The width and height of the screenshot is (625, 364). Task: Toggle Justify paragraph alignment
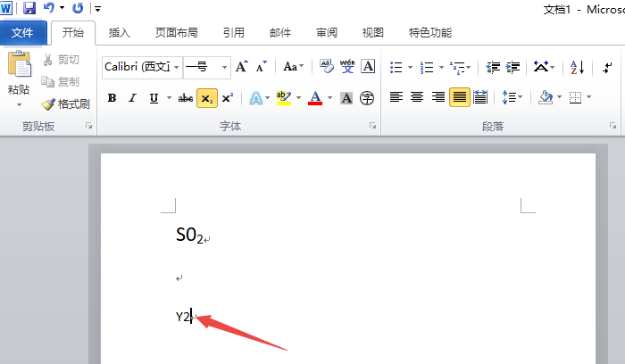[459, 97]
